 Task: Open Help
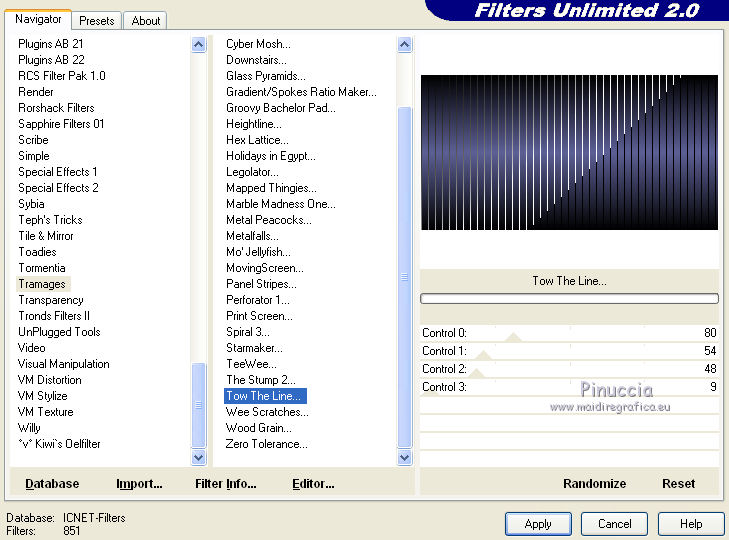[691, 524]
